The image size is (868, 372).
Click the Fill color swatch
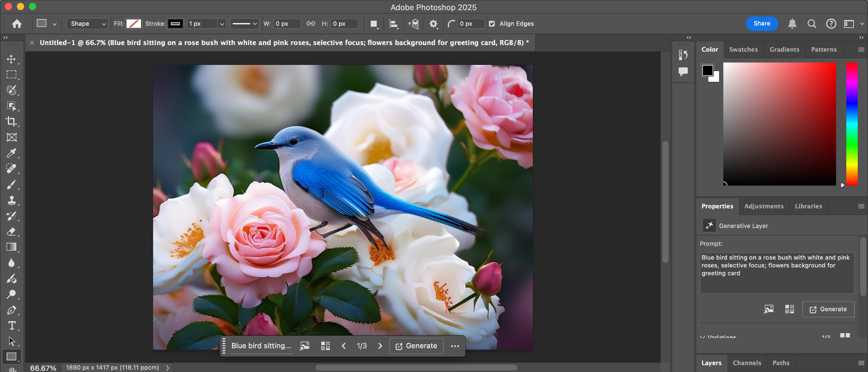(x=134, y=24)
